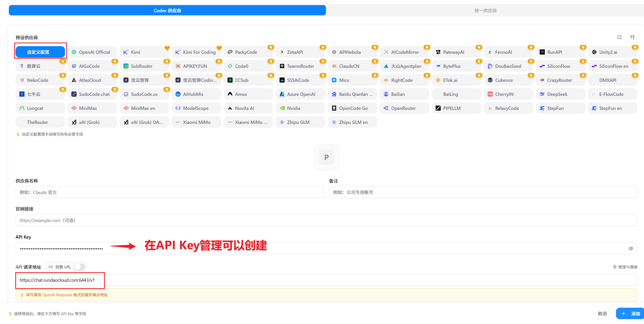Select the OpenRouter provider preset

coord(405,108)
